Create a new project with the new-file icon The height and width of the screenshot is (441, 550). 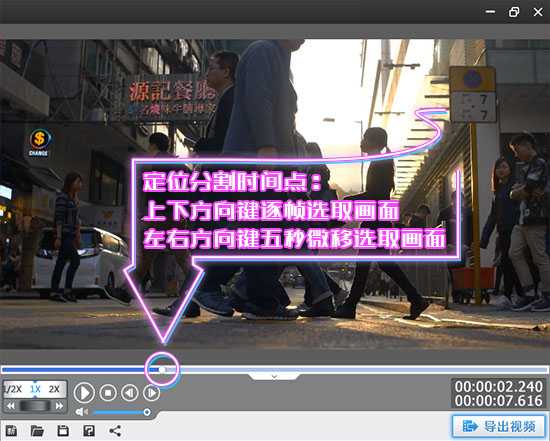click(11, 431)
